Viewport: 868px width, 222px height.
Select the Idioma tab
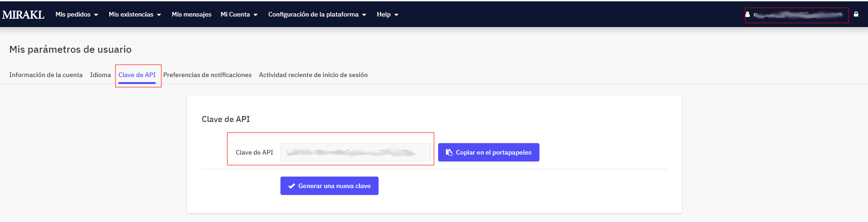(100, 75)
